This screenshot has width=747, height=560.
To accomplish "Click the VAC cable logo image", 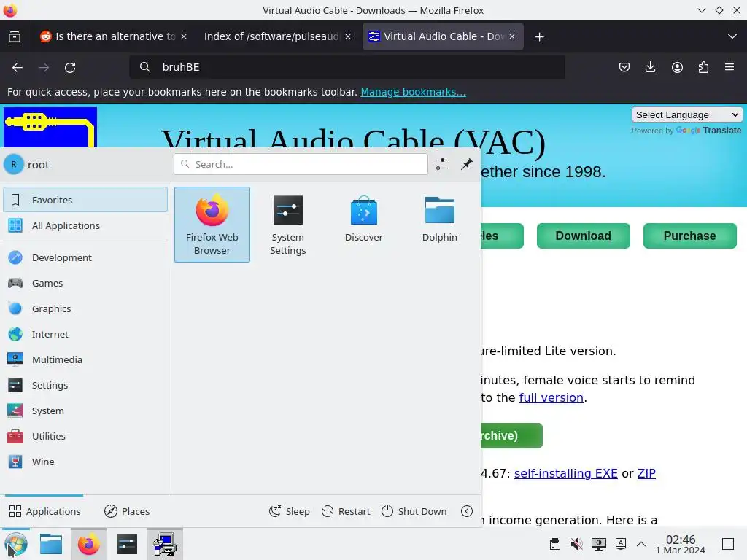I will [50, 127].
